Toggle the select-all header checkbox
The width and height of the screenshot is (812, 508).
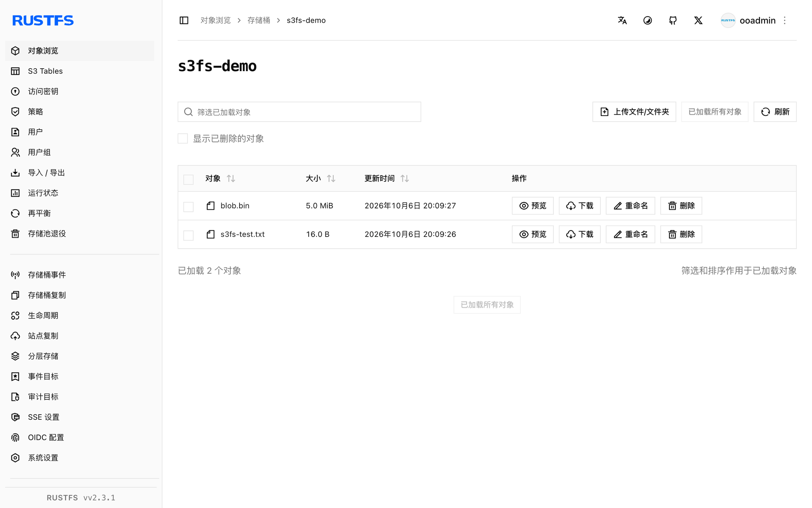(188, 179)
